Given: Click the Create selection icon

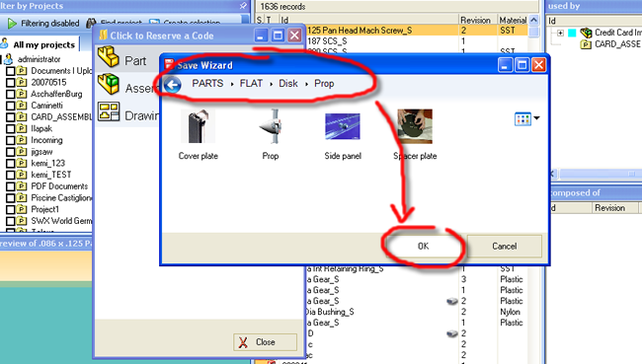Looking at the screenshot, I should point(154,23).
